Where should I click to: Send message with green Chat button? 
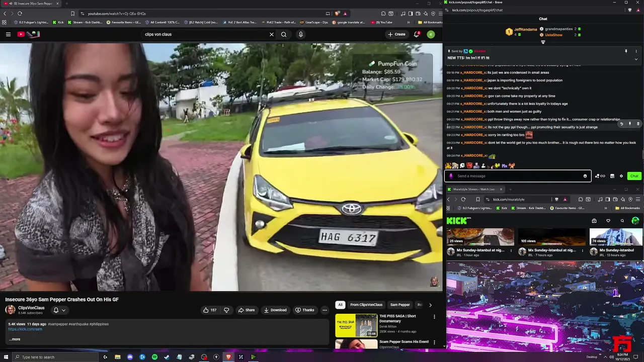click(634, 176)
